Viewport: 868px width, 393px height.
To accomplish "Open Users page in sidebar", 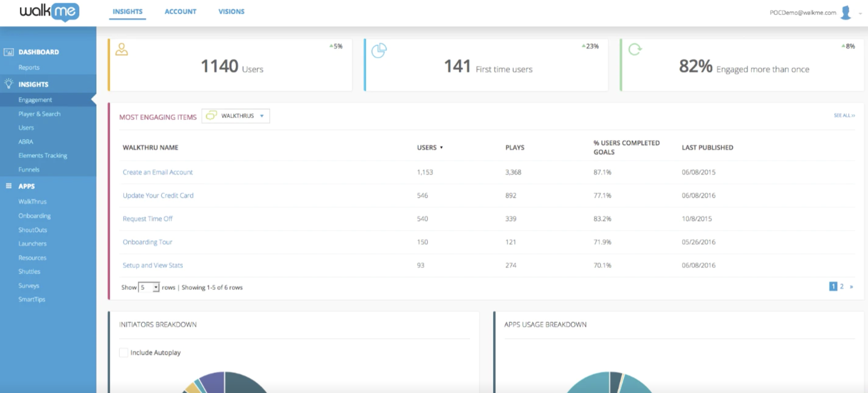I will pyautogui.click(x=26, y=128).
